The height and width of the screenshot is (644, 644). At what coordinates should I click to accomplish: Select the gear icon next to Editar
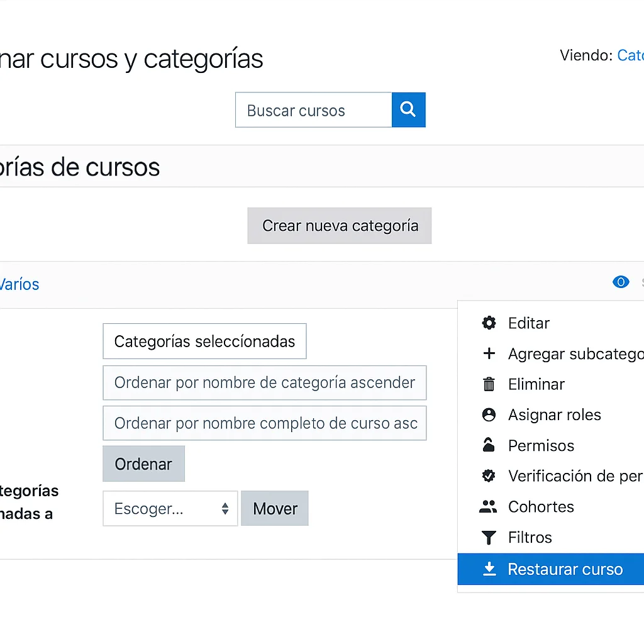coord(489,323)
